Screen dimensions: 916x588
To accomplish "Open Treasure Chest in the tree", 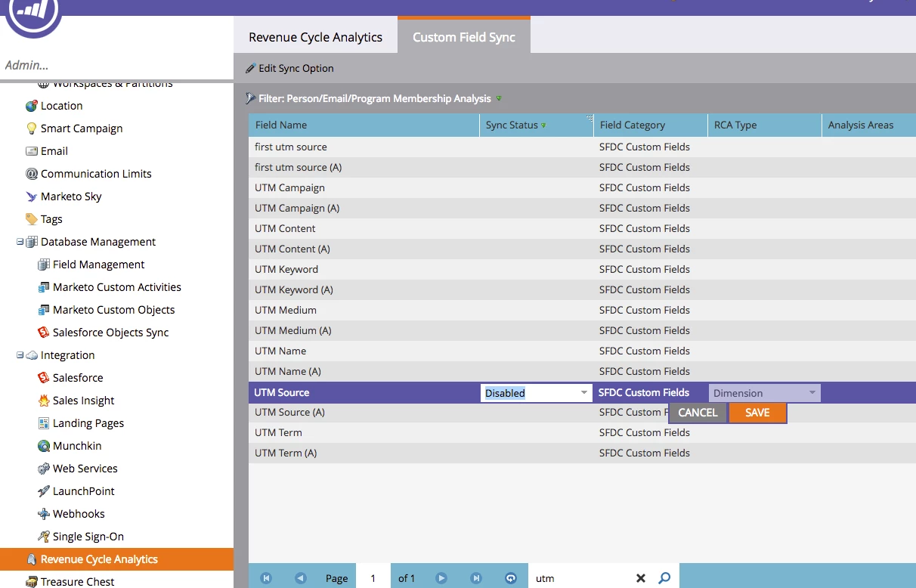I will [78, 582].
